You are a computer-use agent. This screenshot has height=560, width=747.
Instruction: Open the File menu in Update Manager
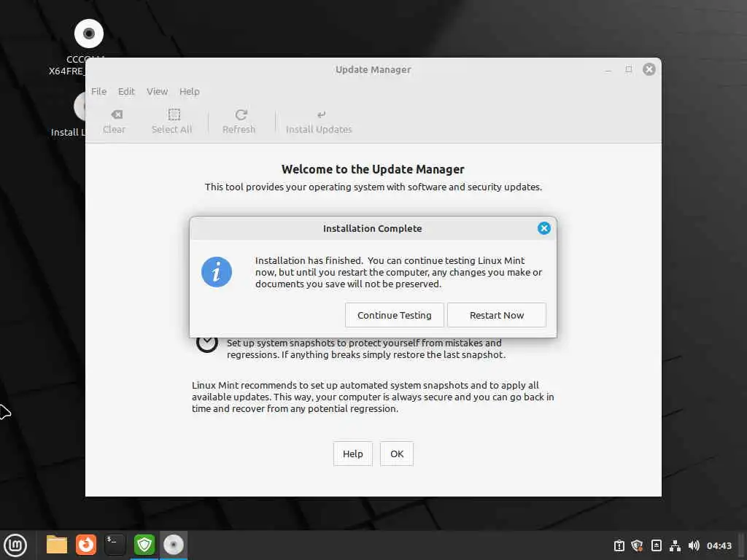click(x=98, y=91)
